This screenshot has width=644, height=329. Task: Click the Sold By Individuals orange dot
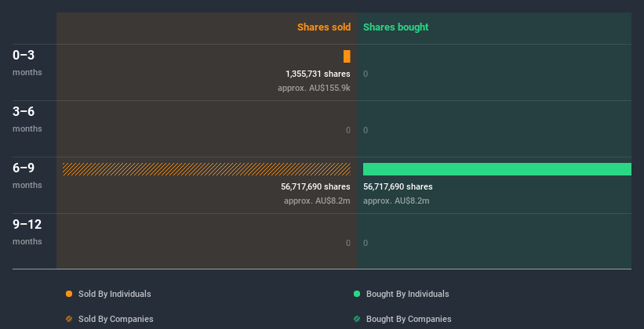click(x=69, y=294)
